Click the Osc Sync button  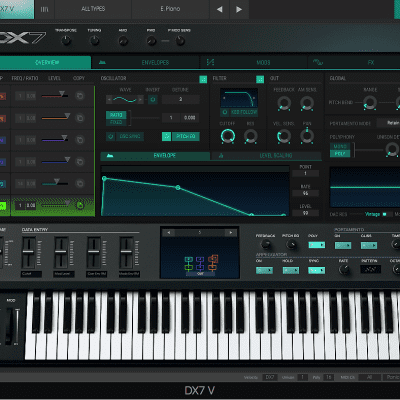(130, 136)
